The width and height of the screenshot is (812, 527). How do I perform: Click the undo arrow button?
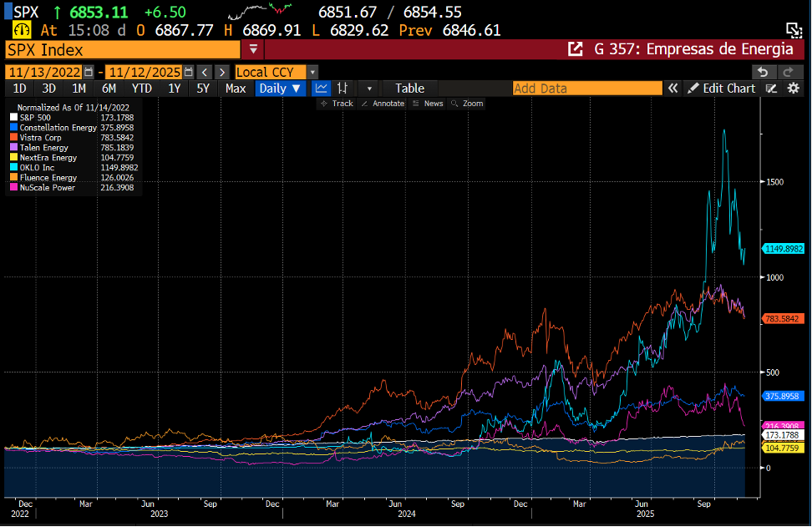pos(763,72)
